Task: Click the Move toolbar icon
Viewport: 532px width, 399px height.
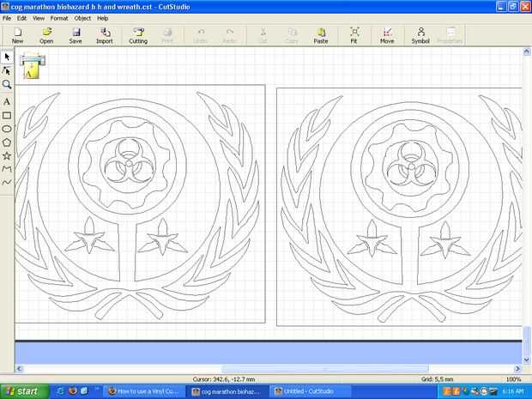Action: [387, 36]
